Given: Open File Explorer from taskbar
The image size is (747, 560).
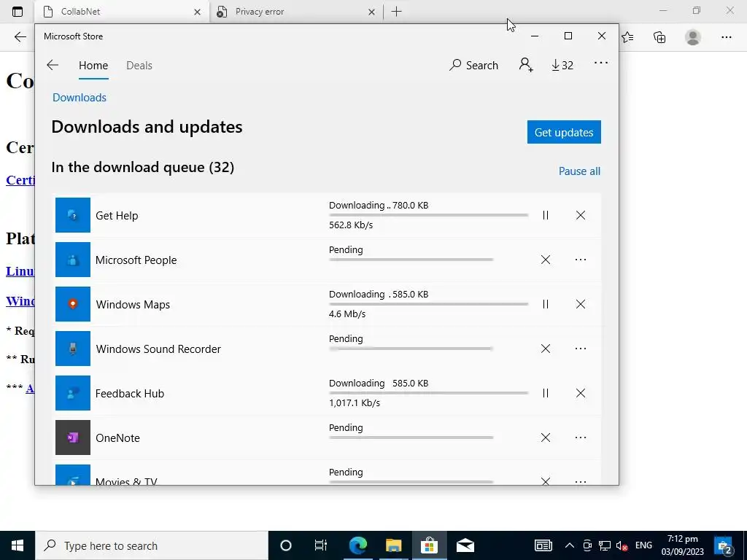Looking at the screenshot, I should (393, 545).
